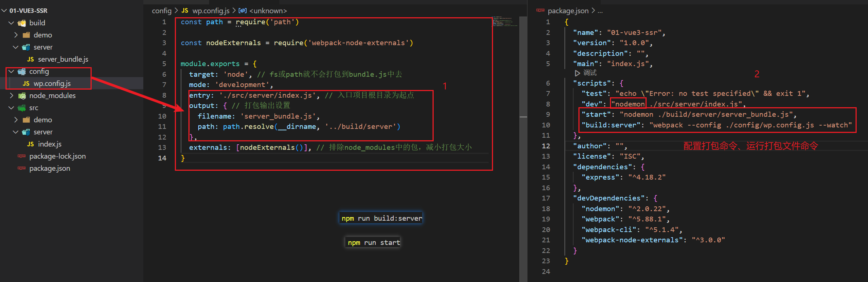Click the node_modules folder icon
868x282 pixels.
(x=22, y=96)
